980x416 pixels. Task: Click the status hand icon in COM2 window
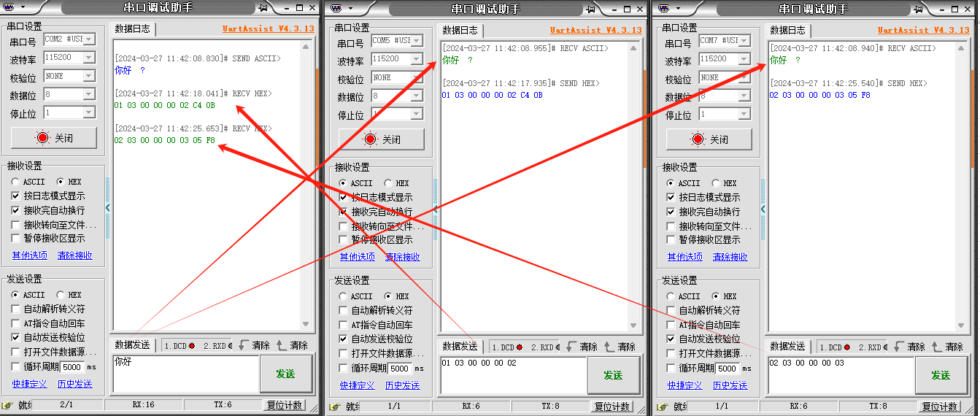click(7, 406)
